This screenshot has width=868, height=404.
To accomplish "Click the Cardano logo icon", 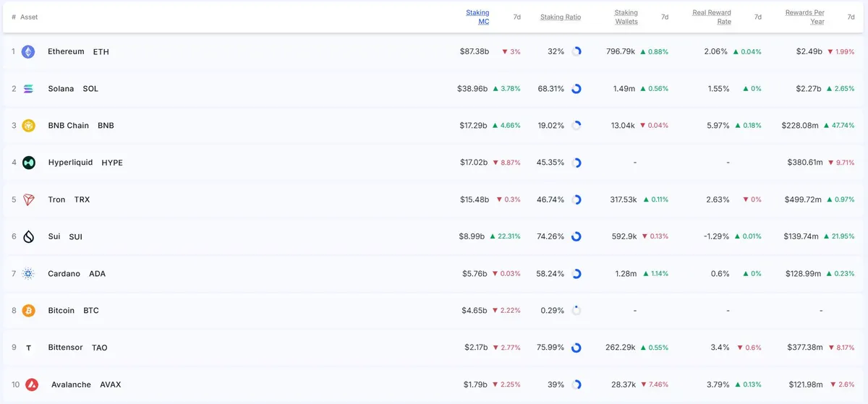I will click(28, 274).
